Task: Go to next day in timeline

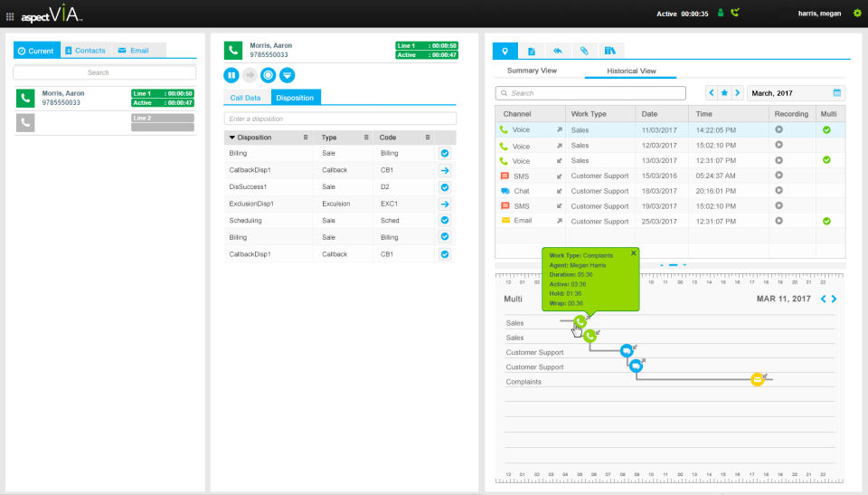Action: coord(834,299)
